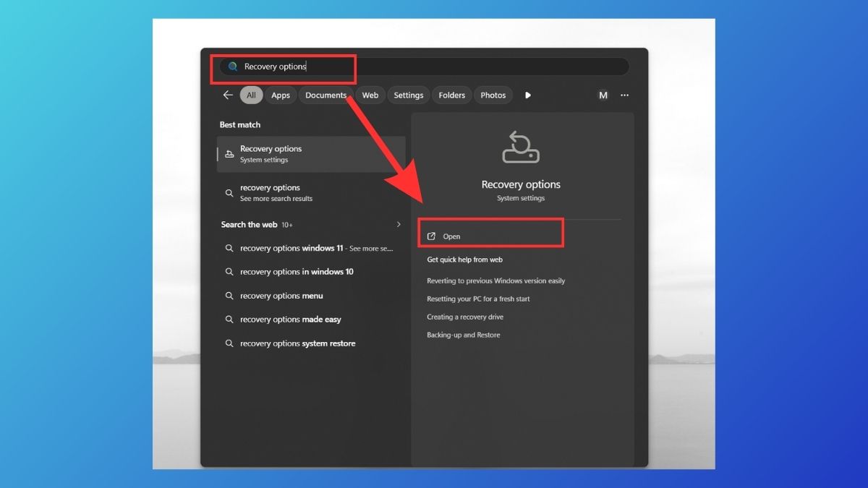Image resolution: width=868 pixels, height=488 pixels.
Task: Switch to the Photos filter tab
Action: click(x=493, y=95)
